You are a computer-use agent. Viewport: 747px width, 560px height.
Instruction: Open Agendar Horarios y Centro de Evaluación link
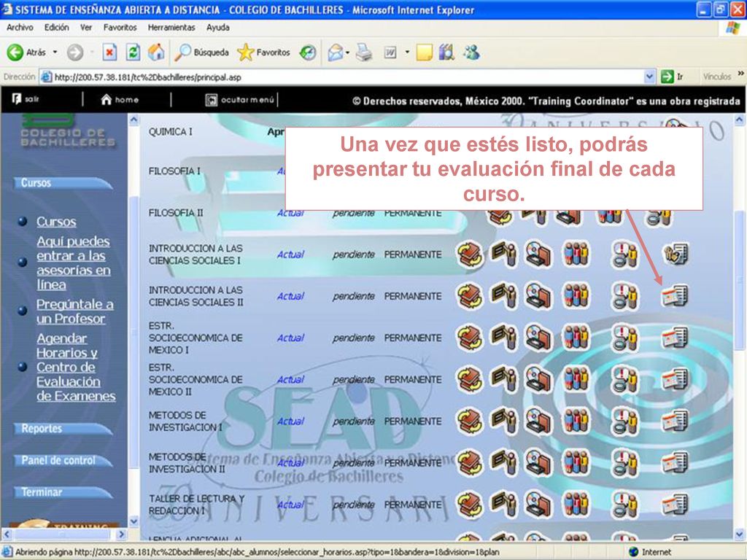coord(76,367)
